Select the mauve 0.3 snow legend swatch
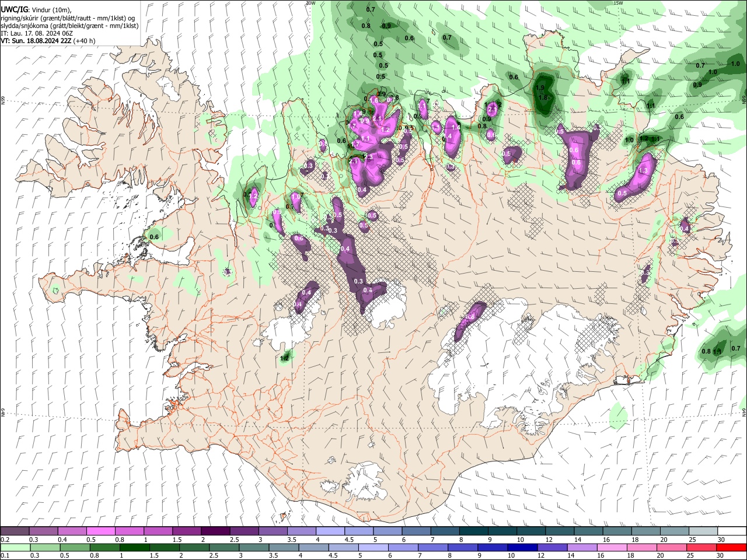The width and height of the screenshot is (747, 560). tap(44, 531)
